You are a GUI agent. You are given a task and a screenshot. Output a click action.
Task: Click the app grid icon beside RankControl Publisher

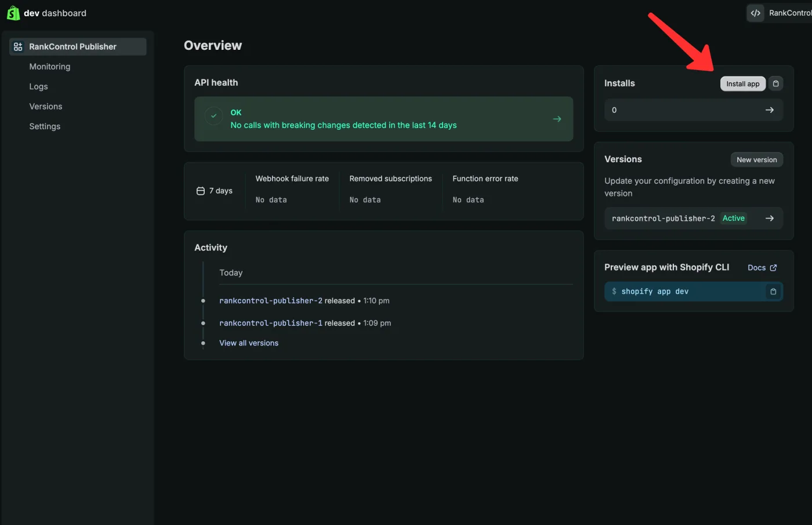click(18, 46)
